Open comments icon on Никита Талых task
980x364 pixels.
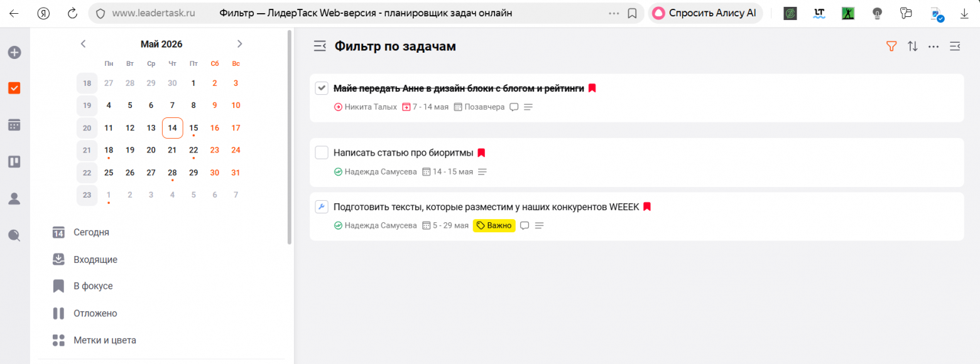coord(514,107)
